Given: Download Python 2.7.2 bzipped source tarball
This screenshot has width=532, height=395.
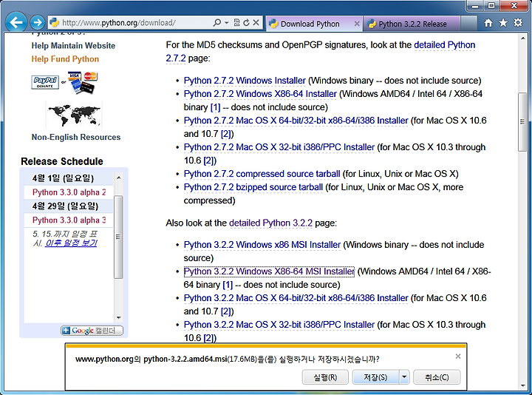Looking at the screenshot, I should tap(253, 187).
